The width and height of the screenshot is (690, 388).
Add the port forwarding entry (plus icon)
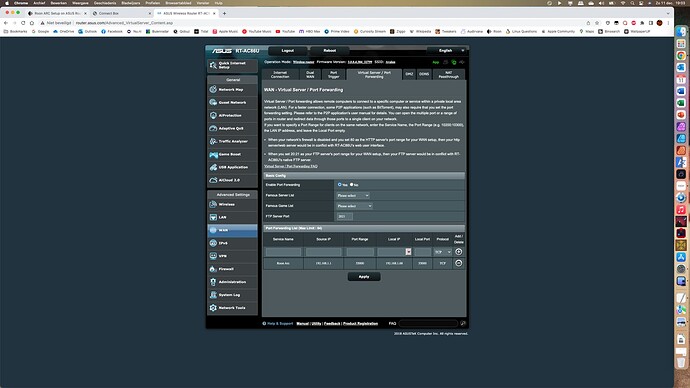tap(459, 252)
